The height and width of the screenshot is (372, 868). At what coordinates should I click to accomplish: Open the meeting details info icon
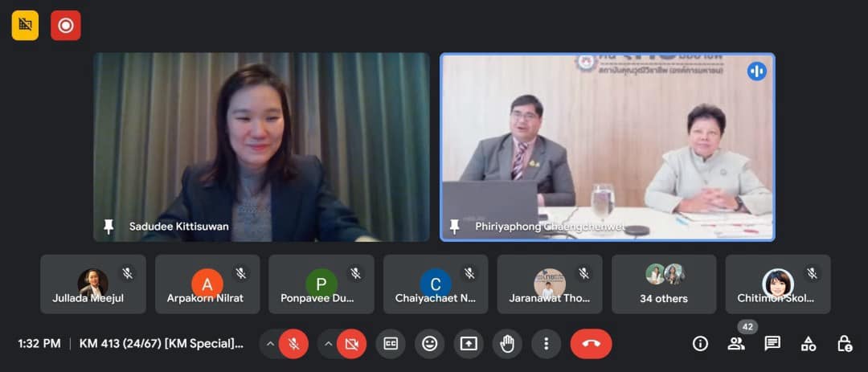(700, 344)
